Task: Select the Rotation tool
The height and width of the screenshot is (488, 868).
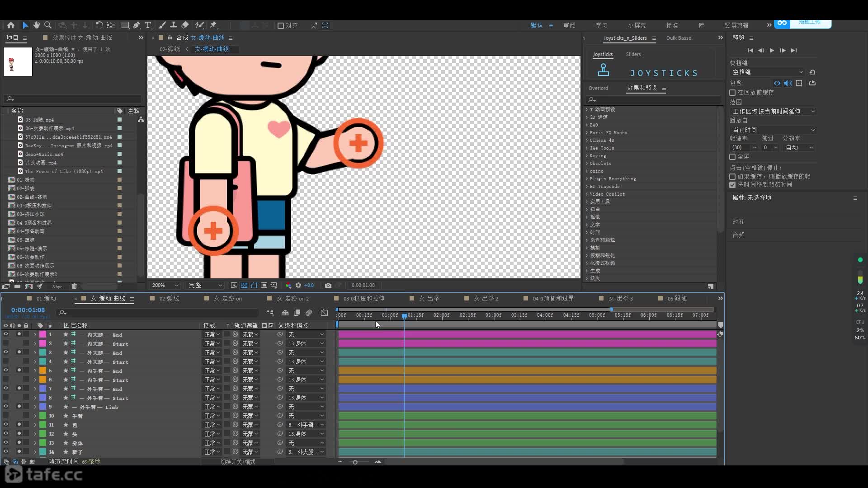Action: (x=99, y=25)
